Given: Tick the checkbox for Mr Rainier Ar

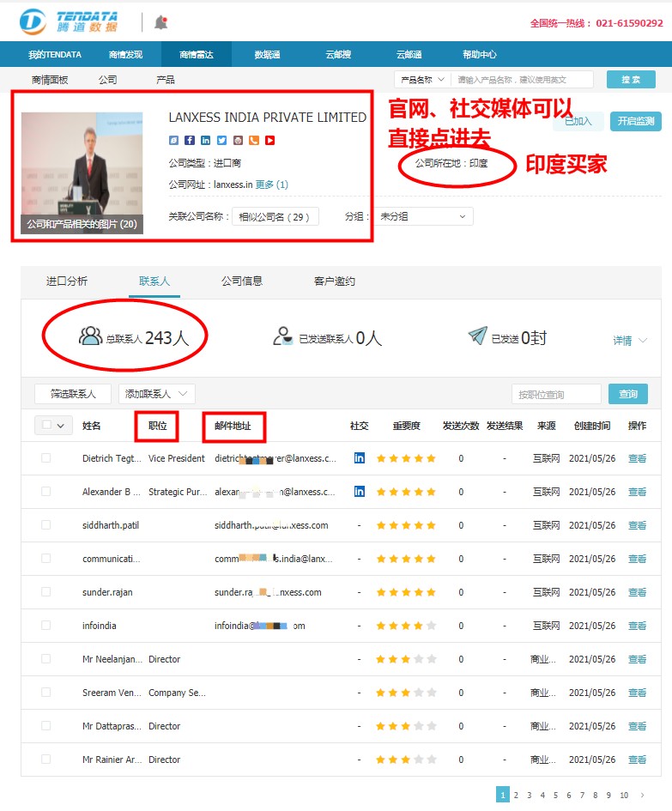Looking at the screenshot, I should pyautogui.click(x=46, y=759).
